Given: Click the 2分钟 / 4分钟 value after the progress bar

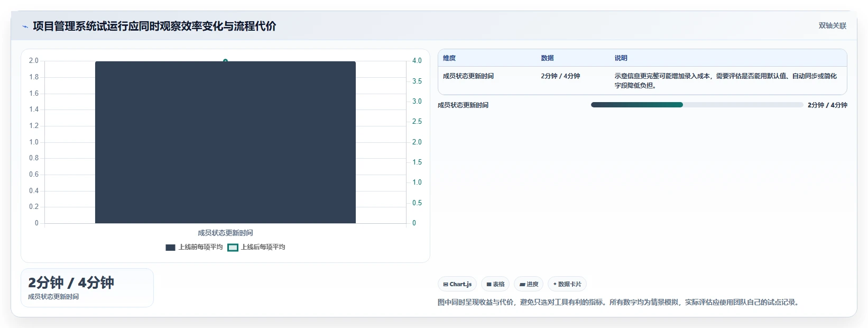Looking at the screenshot, I should pyautogui.click(x=827, y=105).
